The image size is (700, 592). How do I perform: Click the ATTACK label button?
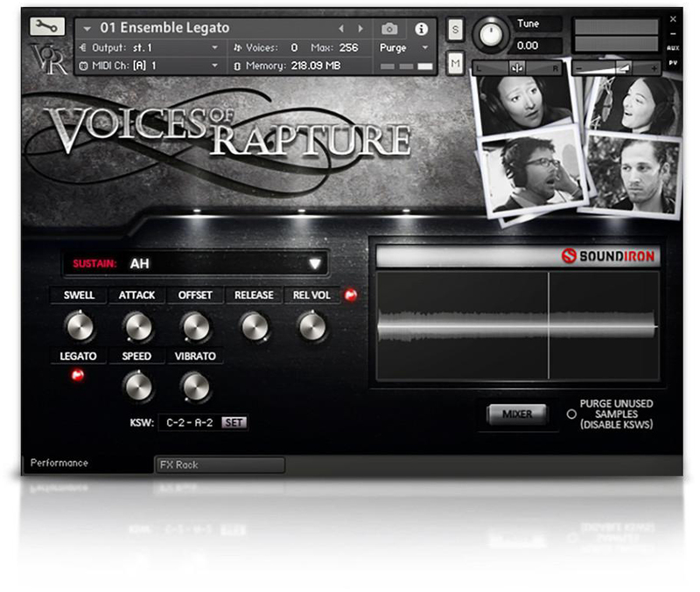(x=136, y=296)
